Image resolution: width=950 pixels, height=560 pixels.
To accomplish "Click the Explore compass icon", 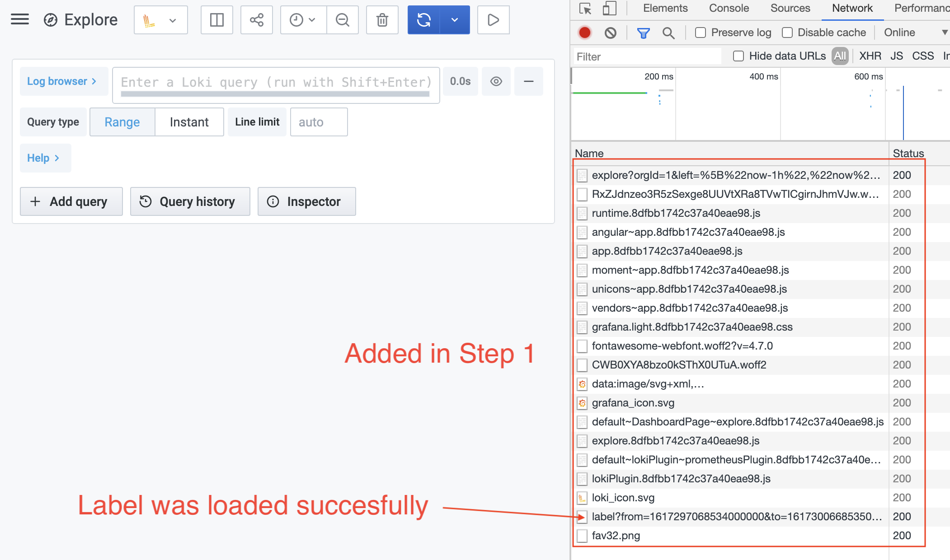I will coord(51,20).
